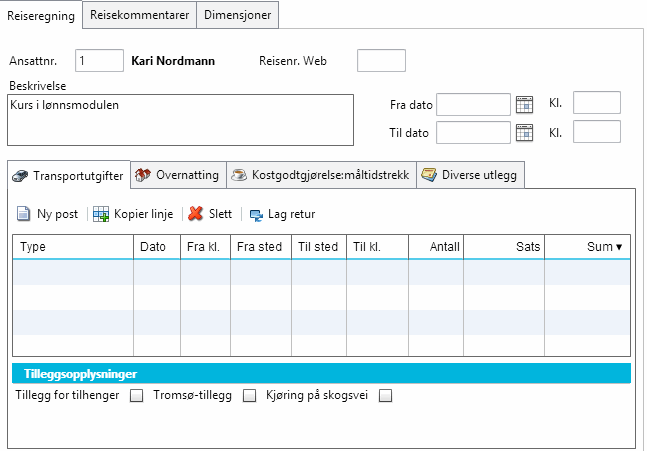Open the Dimensjoner tab
The height and width of the screenshot is (451, 647).
coord(237,15)
